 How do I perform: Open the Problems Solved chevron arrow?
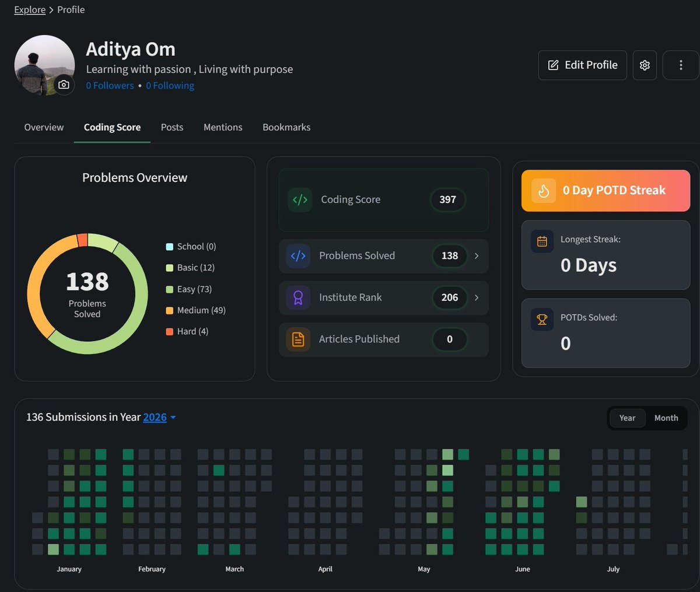pyautogui.click(x=477, y=255)
